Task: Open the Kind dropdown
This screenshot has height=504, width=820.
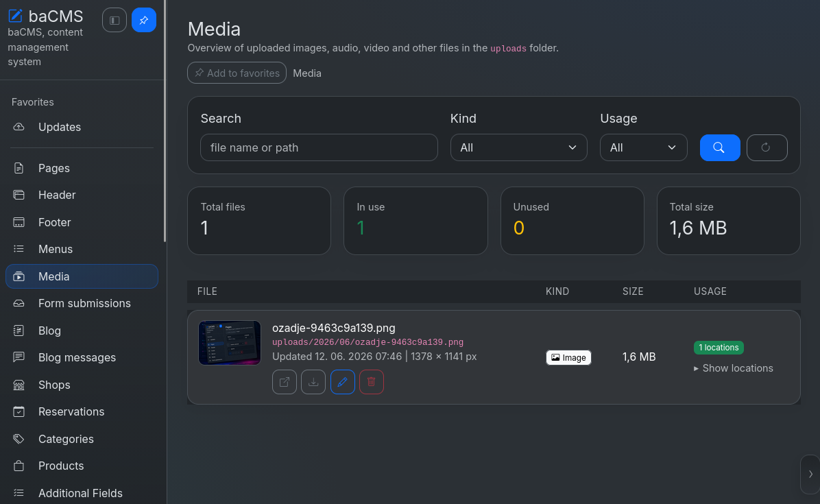Action: coord(518,148)
